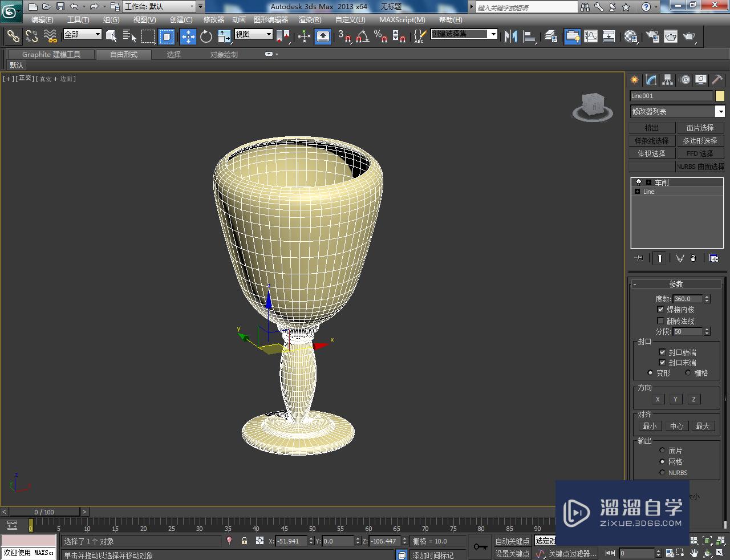The height and width of the screenshot is (560, 730).
Task: Switch to Create command panel tab
Action: coord(634,80)
